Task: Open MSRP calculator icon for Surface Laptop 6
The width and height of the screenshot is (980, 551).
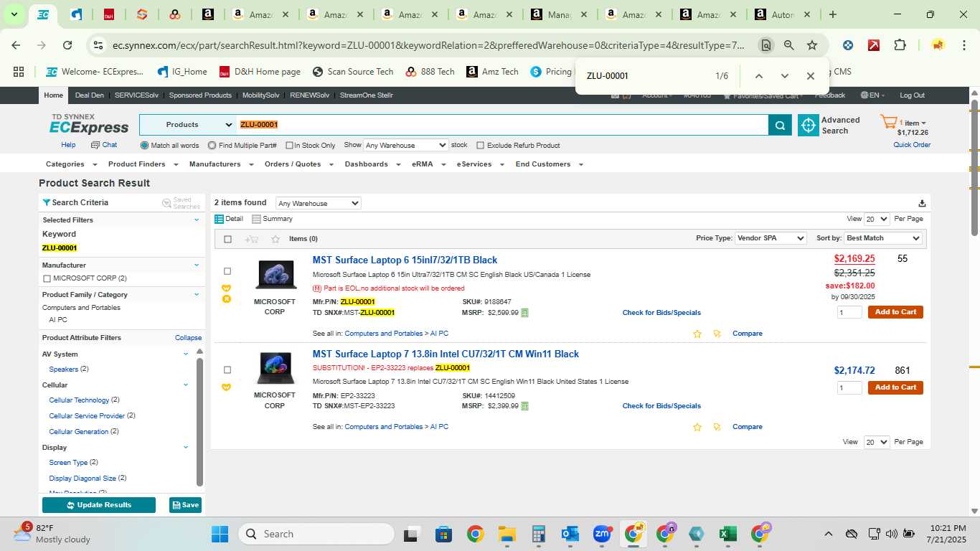Action: point(524,313)
